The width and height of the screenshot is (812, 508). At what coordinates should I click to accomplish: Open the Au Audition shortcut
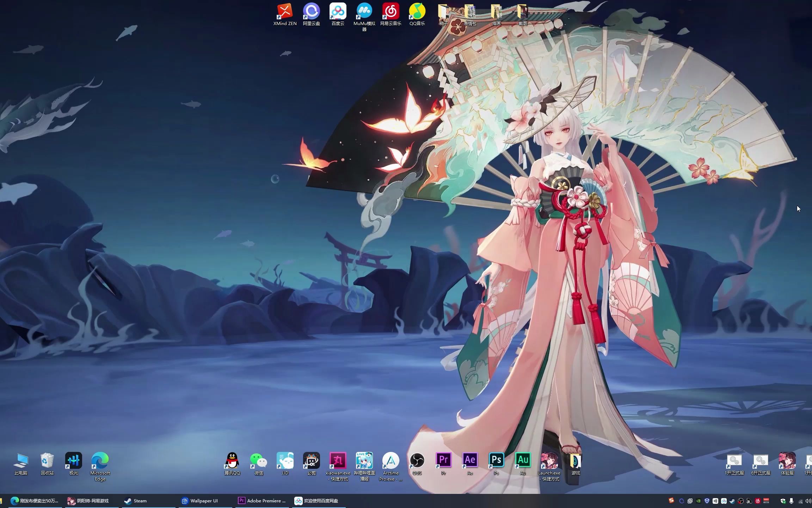coord(523,464)
